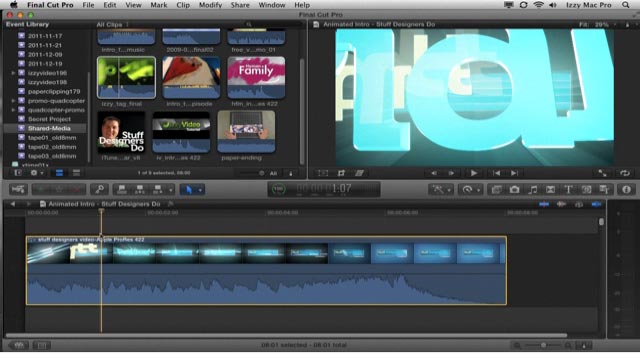Image resolution: width=640 pixels, height=360 pixels.
Task: Show the Inspector info icon
Action: point(627,189)
